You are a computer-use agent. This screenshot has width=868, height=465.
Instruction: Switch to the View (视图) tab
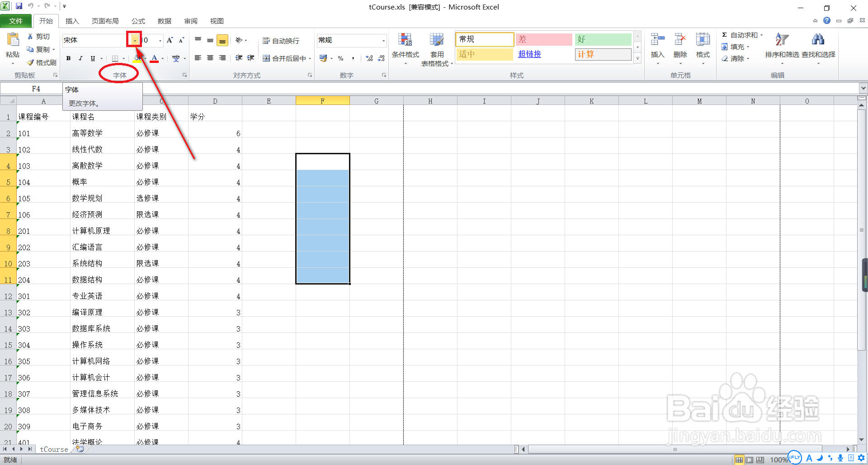tap(217, 21)
